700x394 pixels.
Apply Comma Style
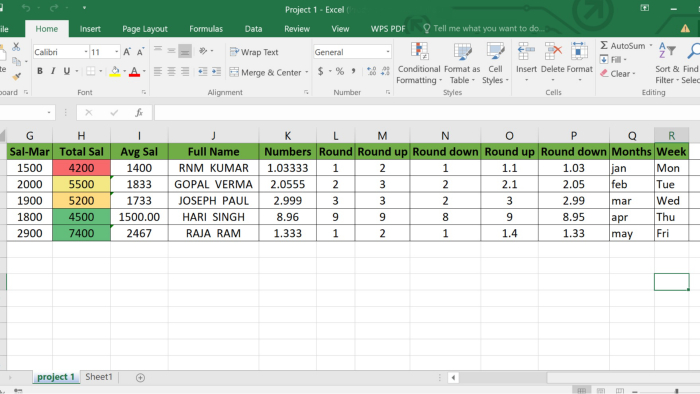pyautogui.click(x=353, y=71)
